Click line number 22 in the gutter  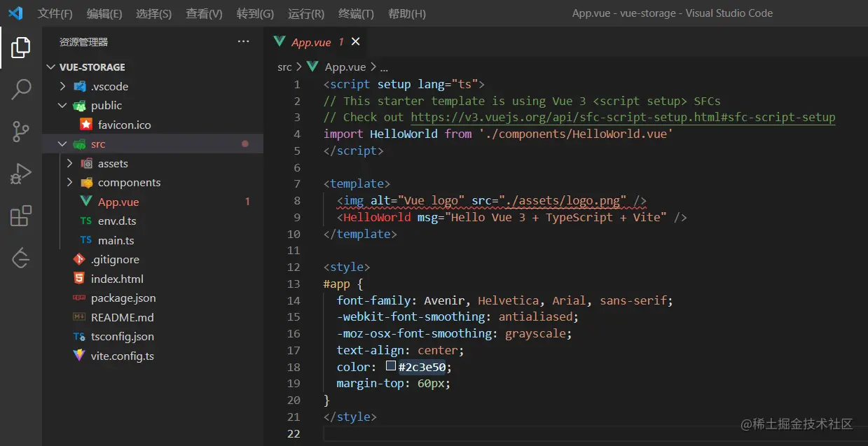coord(294,433)
